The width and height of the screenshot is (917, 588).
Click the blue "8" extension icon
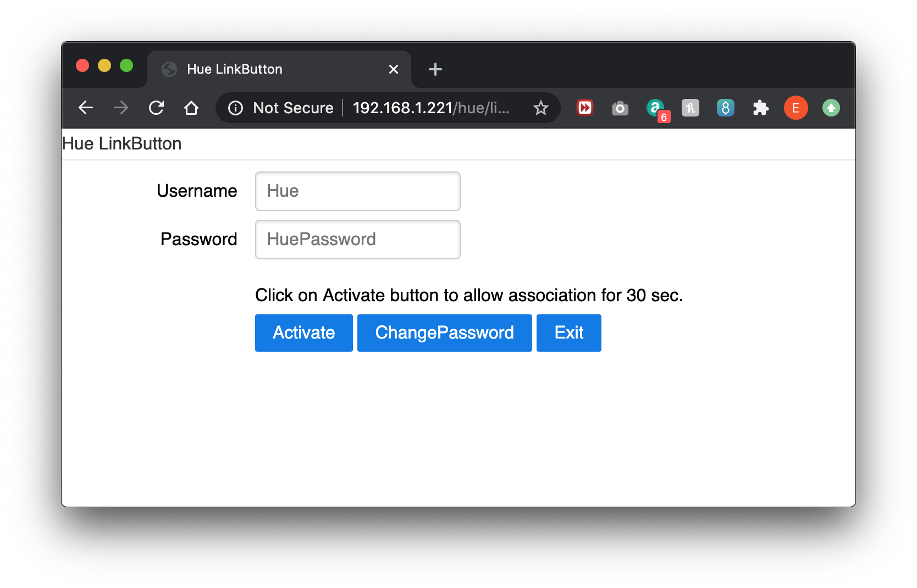pyautogui.click(x=725, y=108)
